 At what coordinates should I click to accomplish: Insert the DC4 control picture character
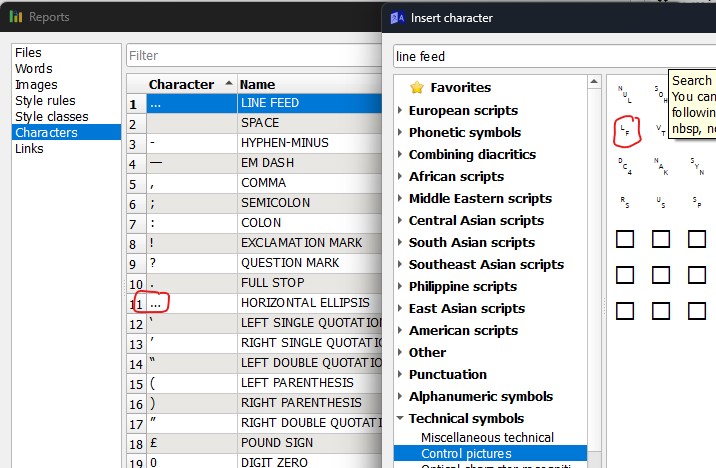625,165
